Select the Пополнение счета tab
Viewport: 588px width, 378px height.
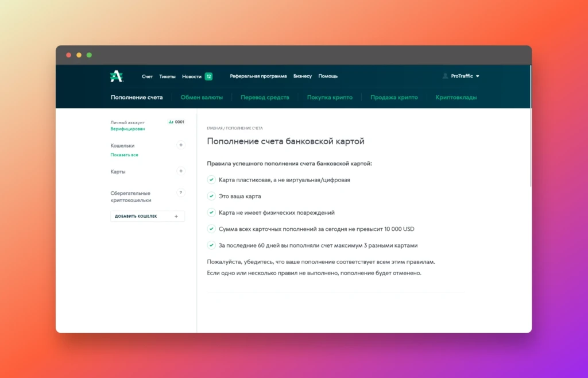click(137, 98)
